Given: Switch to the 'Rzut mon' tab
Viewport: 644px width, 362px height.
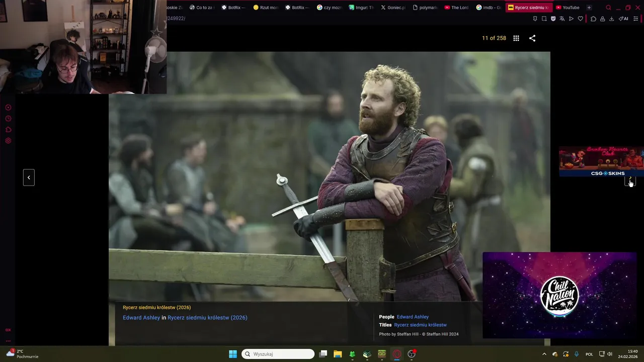Looking at the screenshot, I should [265, 8].
